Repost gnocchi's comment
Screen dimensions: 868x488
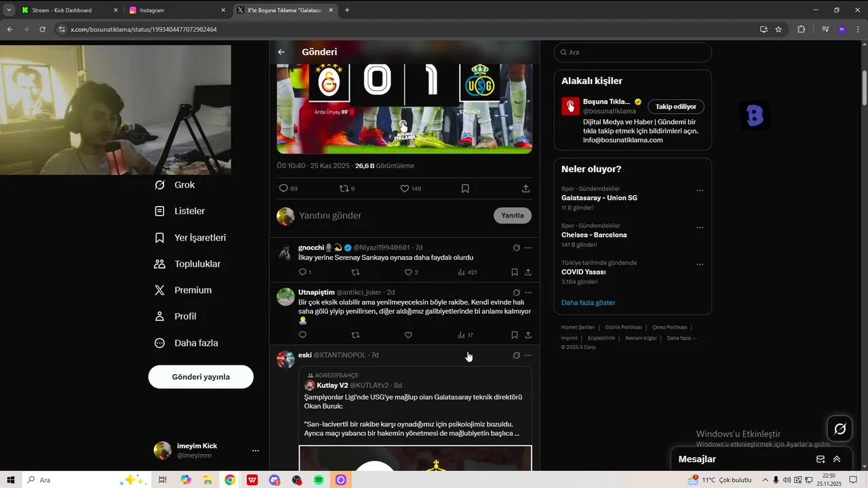(355, 272)
